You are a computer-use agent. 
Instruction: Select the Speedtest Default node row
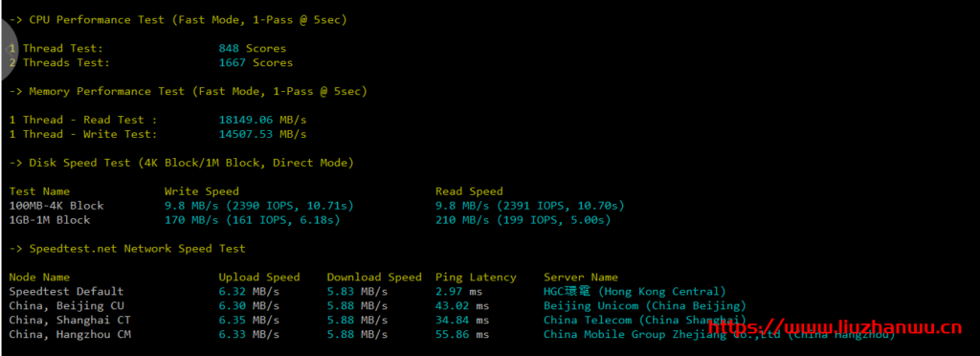pos(367,291)
